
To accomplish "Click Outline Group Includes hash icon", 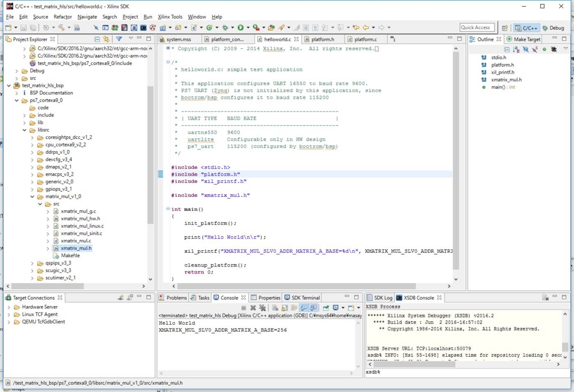I will click(x=554, y=49).
